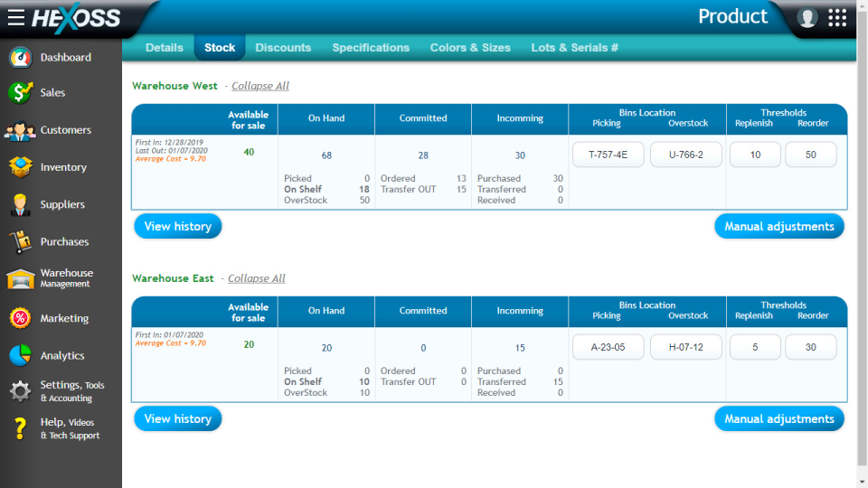Screen dimensions: 868x488
Task: Edit overstock bin H-07-12
Action: pyautogui.click(x=686, y=347)
